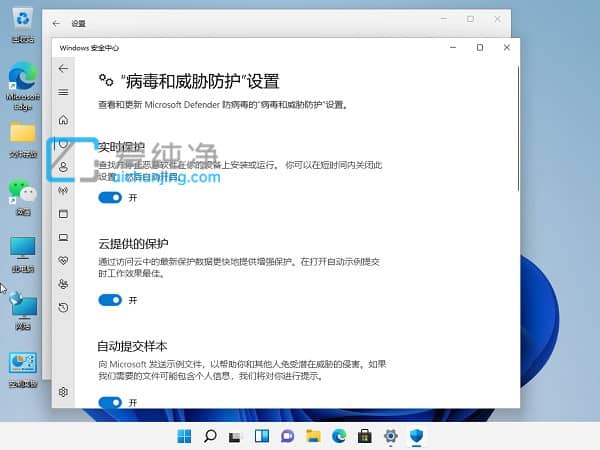Open Chat app on the taskbar
This screenshot has height=450, width=600.
(287, 436)
